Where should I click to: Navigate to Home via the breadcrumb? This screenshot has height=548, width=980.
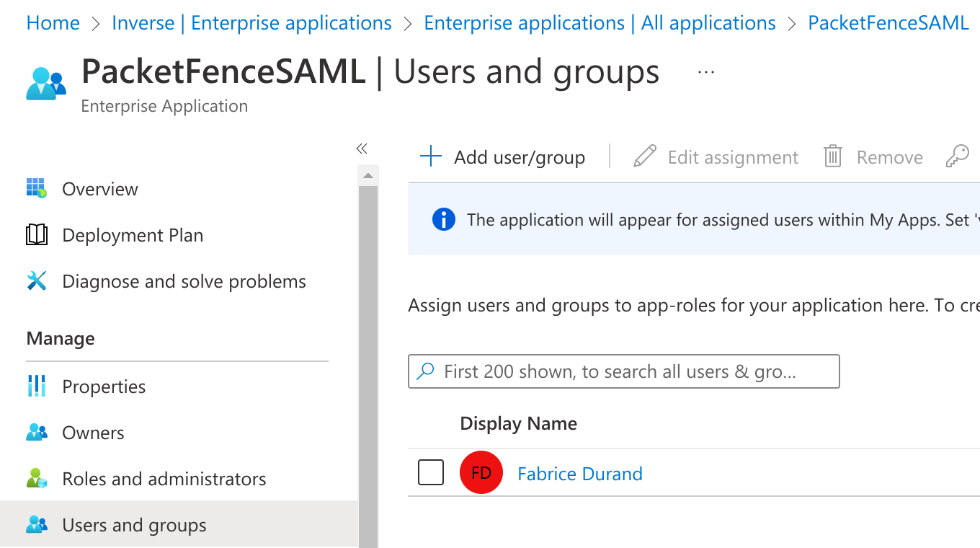point(53,22)
